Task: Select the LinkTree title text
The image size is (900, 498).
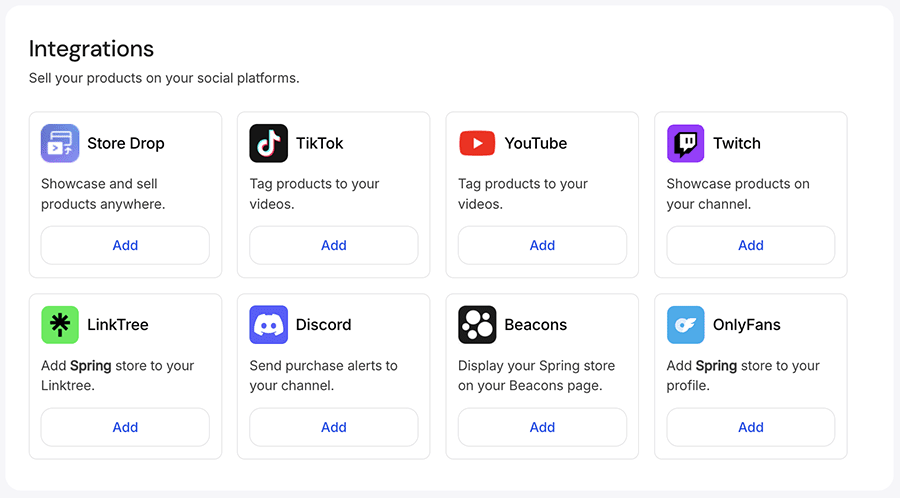Action: tap(118, 325)
